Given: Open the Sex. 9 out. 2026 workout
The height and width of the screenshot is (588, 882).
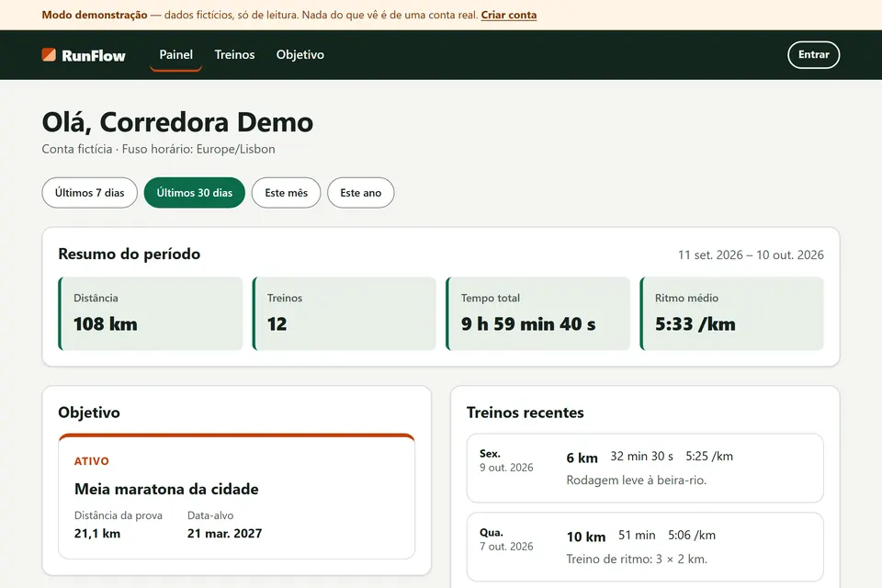Looking at the screenshot, I should 645,468.
